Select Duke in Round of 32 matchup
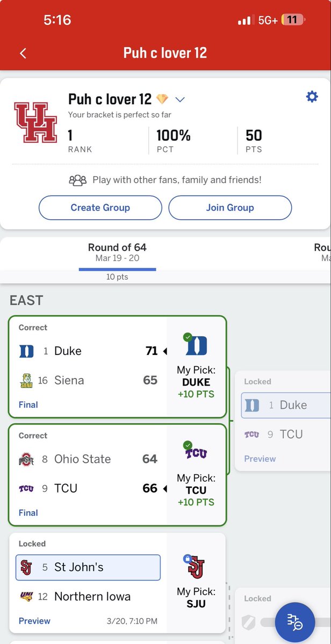Screen dimensions: 331x644 tap(286, 406)
